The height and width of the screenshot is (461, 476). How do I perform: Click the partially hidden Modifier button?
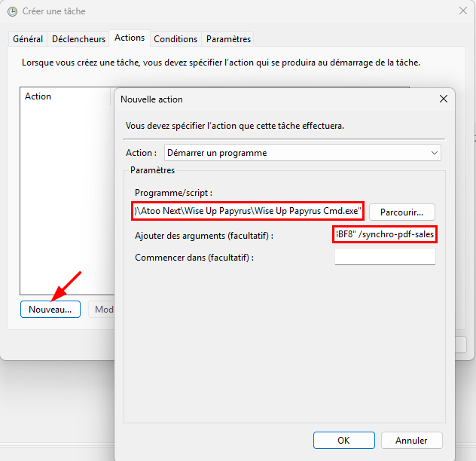tap(101, 309)
